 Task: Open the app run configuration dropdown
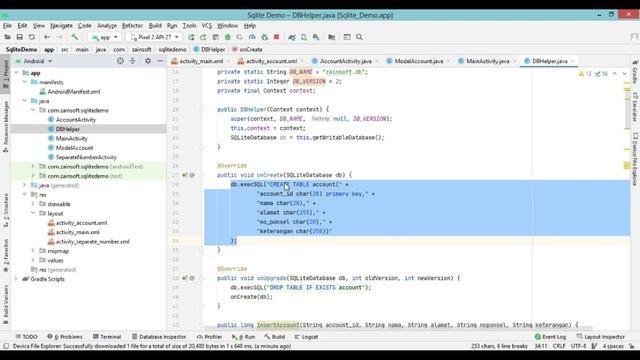click(105, 37)
